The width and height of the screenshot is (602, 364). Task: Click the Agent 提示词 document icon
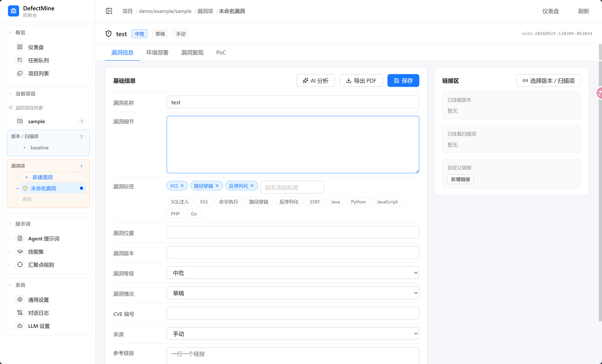pos(20,238)
